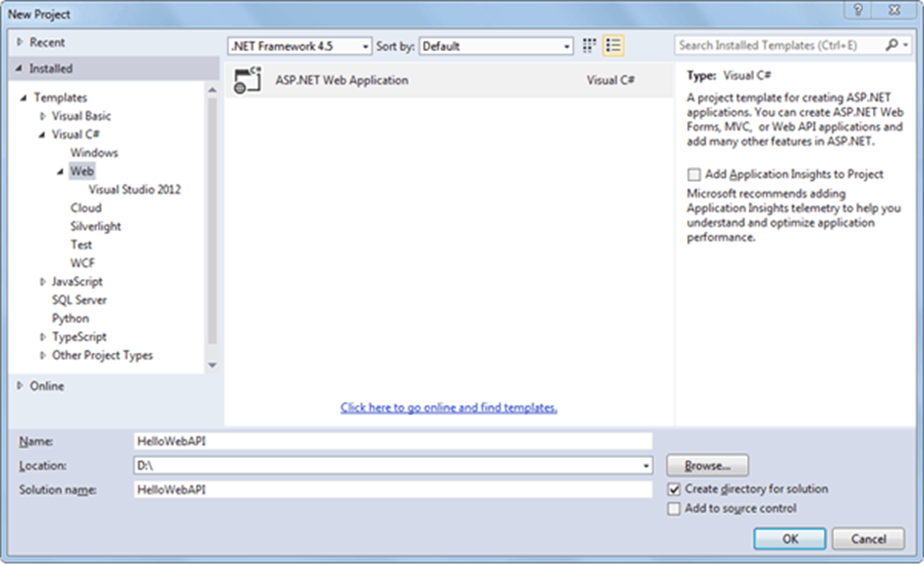
Task: Click the Browse... button
Action: click(708, 466)
